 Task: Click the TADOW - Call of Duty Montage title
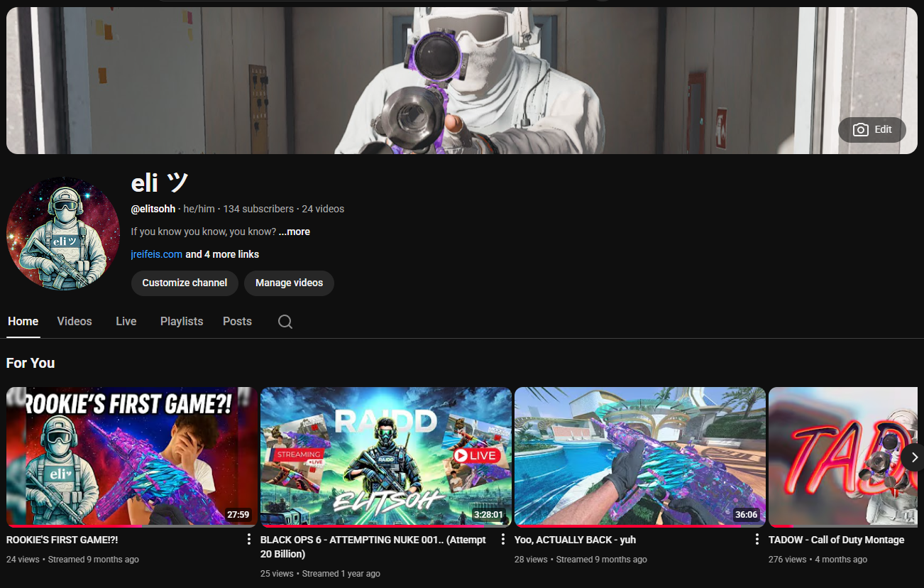(836, 540)
